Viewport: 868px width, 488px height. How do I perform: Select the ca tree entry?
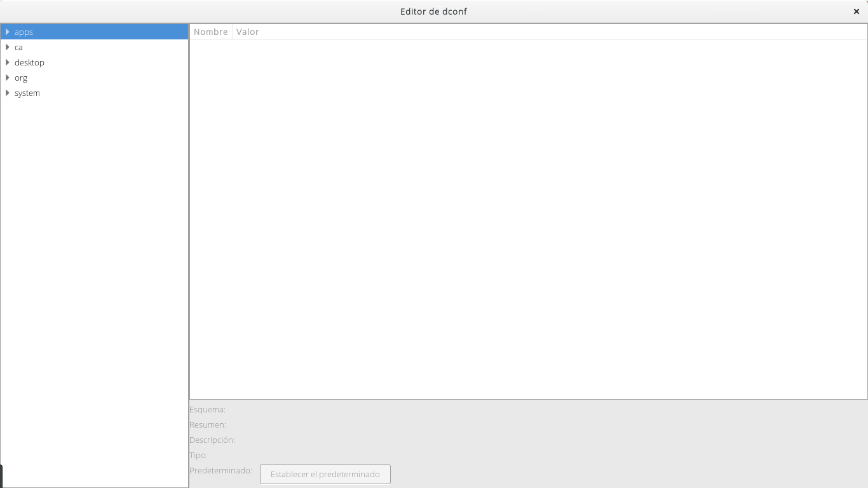18,47
